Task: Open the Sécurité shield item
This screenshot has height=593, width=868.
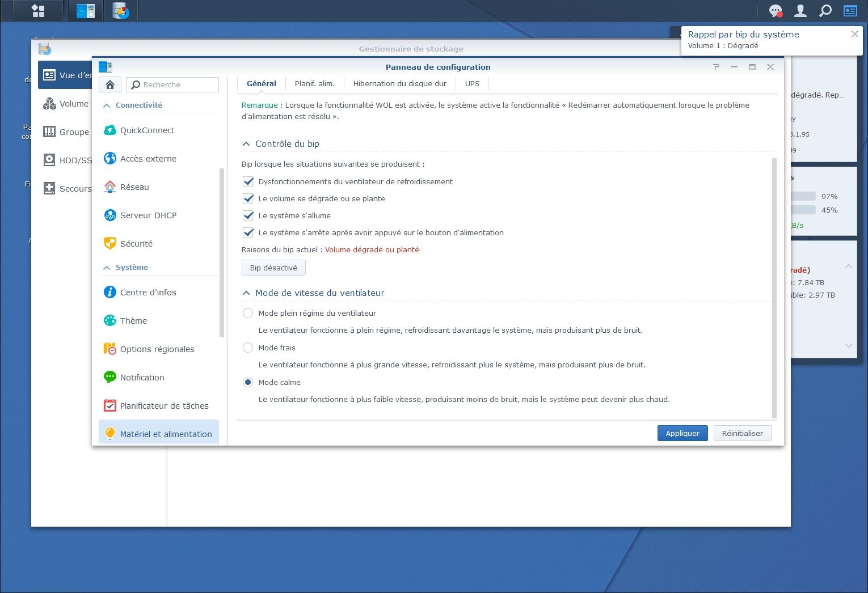Action: pos(136,244)
